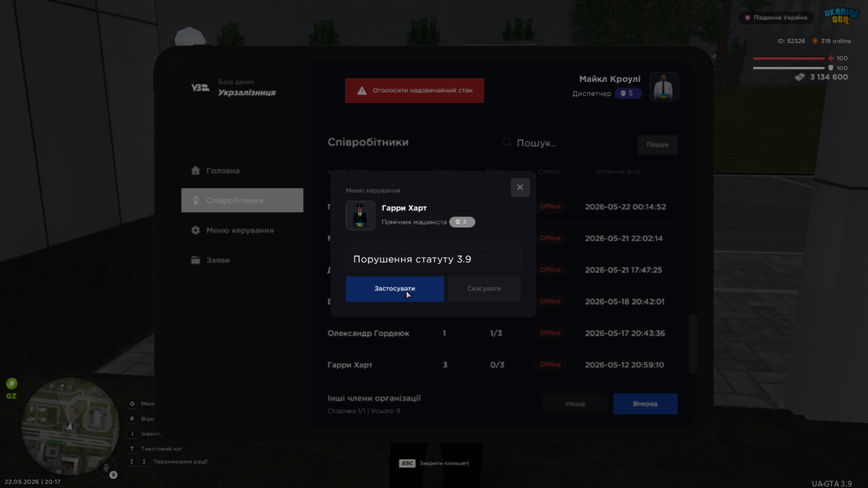The height and width of the screenshot is (488, 868).
Task: Cancel with the Скасувати button
Action: [x=484, y=289]
